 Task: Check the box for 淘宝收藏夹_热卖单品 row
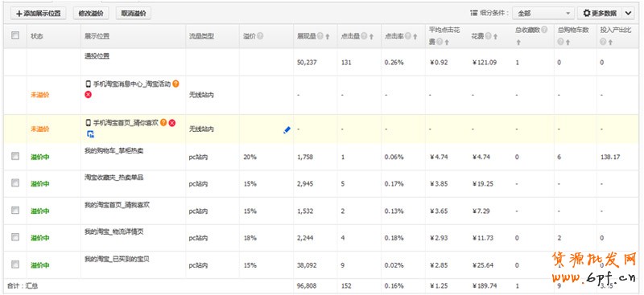(15, 183)
